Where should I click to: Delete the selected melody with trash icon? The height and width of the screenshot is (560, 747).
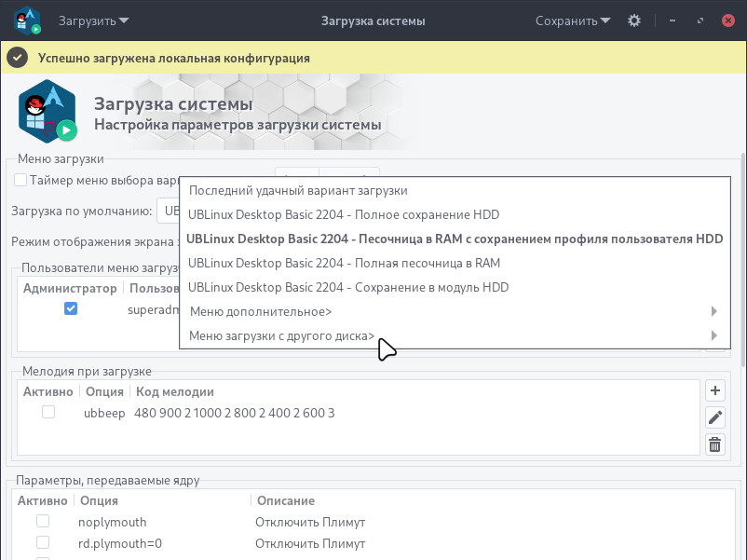click(x=715, y=445)
